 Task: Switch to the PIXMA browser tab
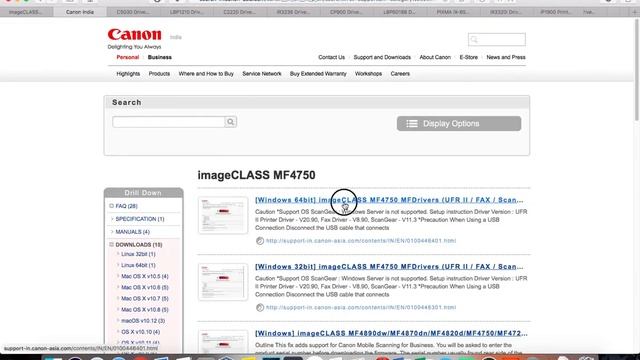click(452, 12)
